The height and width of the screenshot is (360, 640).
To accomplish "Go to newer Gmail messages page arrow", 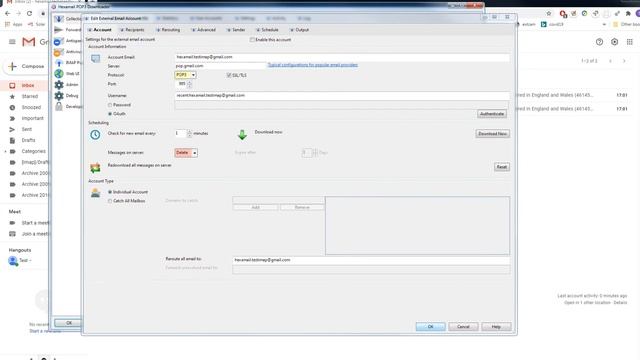I will tap(611, 61).
